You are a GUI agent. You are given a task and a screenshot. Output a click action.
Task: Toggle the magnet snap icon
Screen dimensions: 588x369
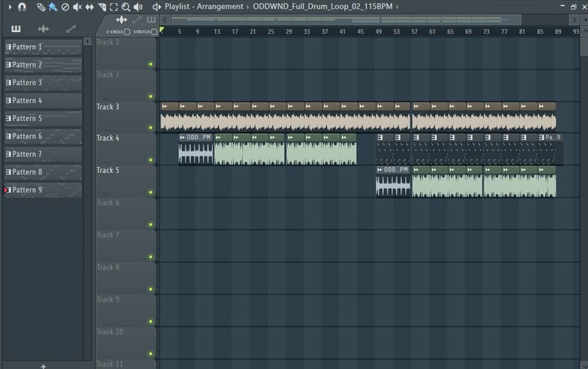22,7
